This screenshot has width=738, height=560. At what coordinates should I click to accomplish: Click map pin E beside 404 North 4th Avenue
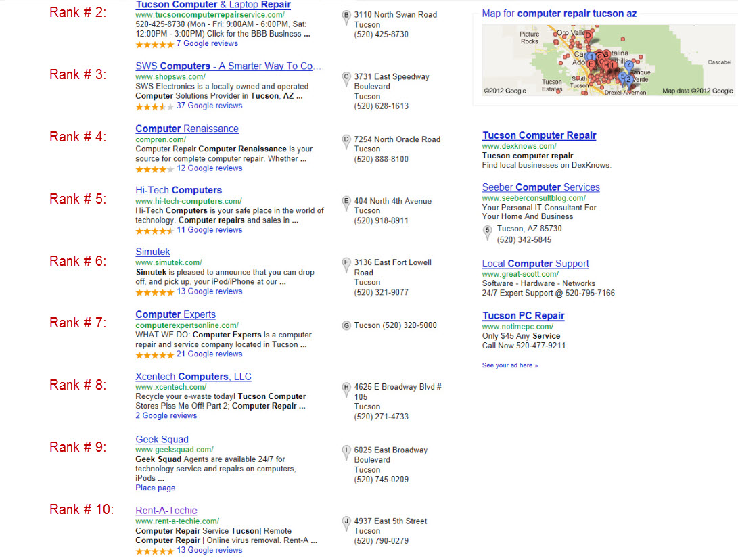click(x=346, y=203)
